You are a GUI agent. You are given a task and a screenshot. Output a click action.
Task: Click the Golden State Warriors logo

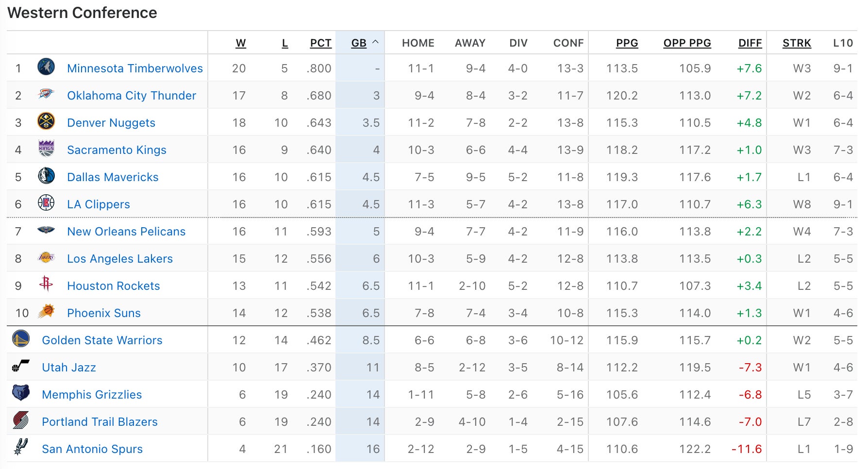pos(21,339)
